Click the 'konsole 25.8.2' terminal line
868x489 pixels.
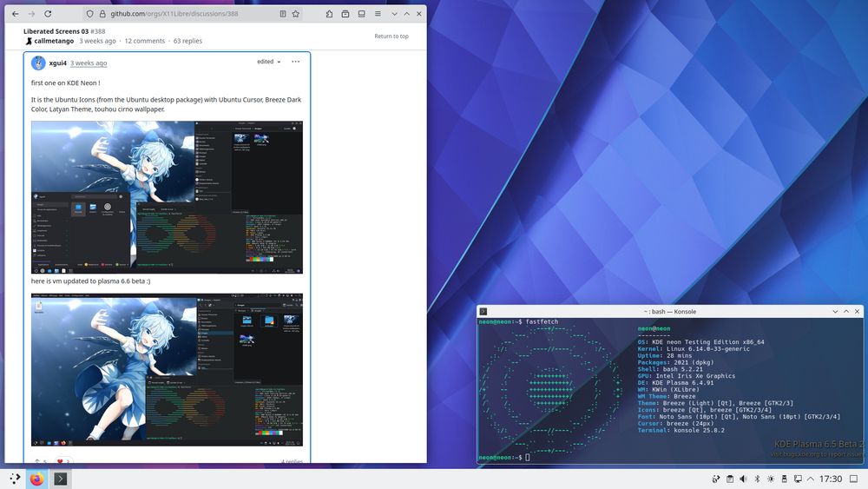click(x=681, y=430)
